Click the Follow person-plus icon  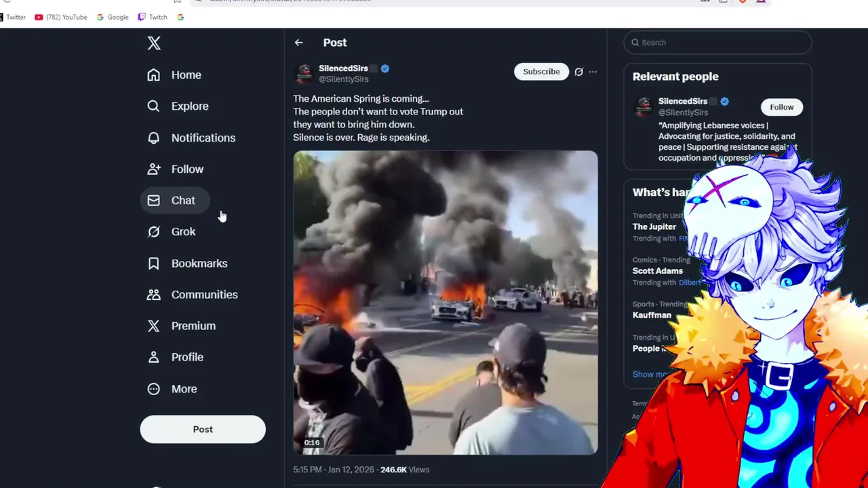tap(154, 169)
